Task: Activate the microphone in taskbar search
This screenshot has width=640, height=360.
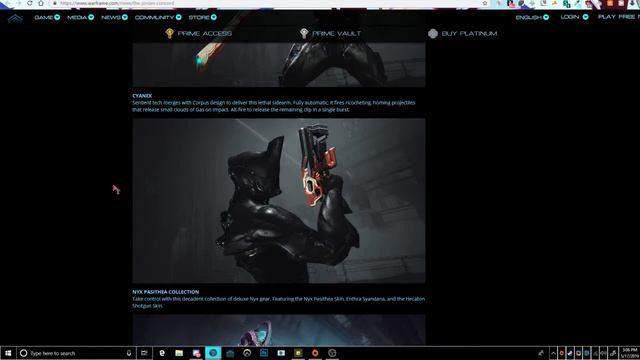Action: (129, 353)
